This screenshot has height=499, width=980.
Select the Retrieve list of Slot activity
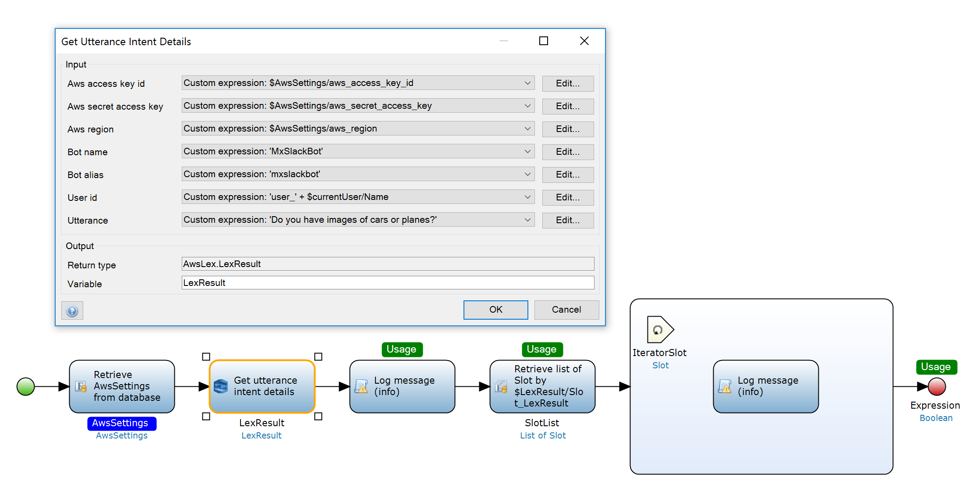[x=542, y=386]
